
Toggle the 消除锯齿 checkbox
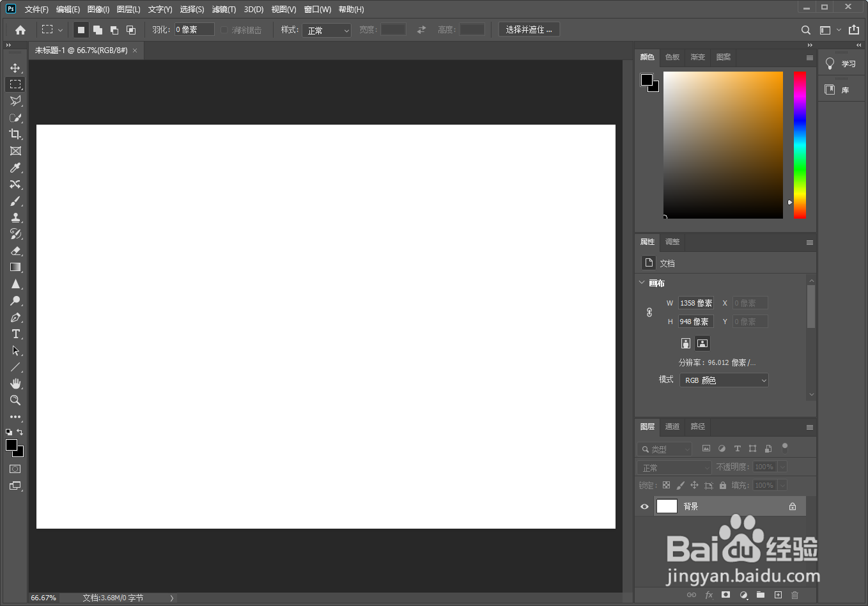pos(224,29)
